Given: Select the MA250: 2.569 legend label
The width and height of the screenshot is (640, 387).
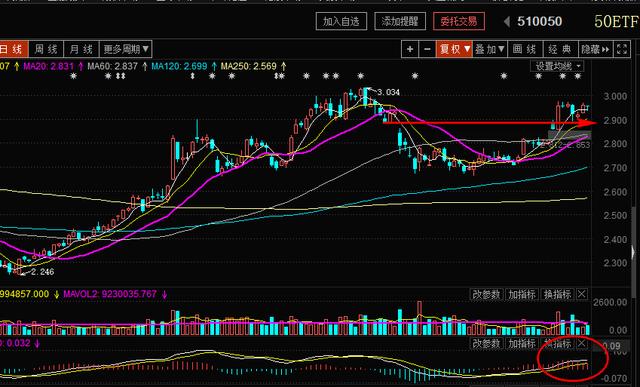Looking at the screenshot, I should [x=249, y=66].
